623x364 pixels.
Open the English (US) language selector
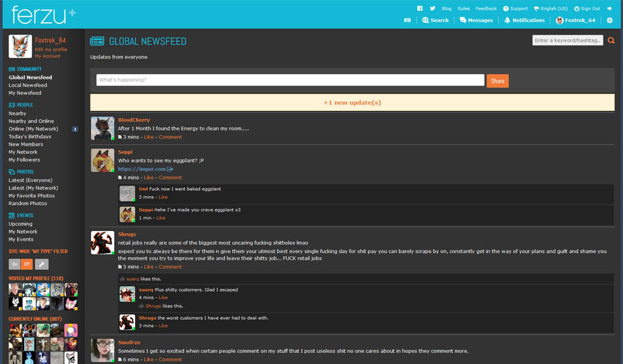(x=550, y=8)
